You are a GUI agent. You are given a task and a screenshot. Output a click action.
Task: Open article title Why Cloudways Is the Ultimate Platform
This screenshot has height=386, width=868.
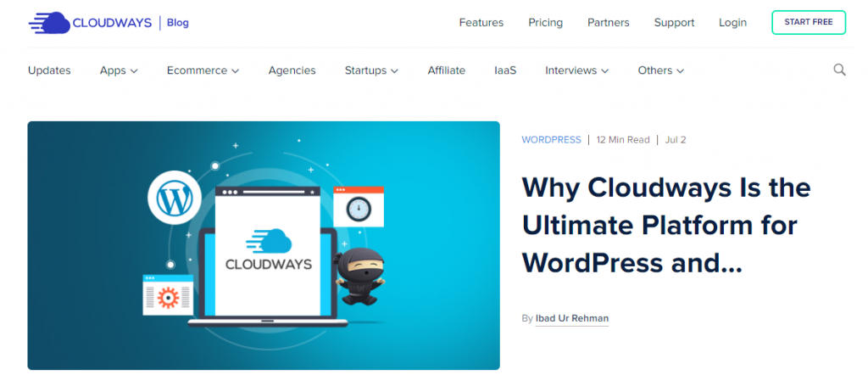pyautogui.click(x=666, y=225)
